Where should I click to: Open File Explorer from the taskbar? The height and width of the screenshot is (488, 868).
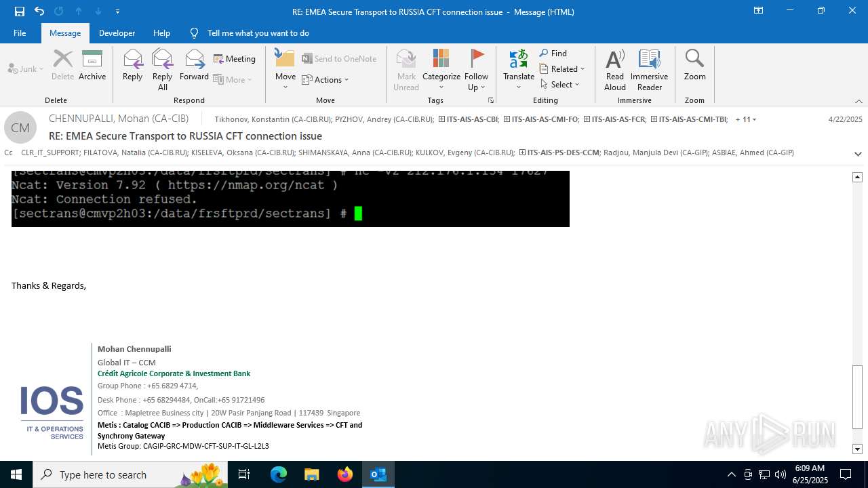pyautogui.click(x=311, y=474)
